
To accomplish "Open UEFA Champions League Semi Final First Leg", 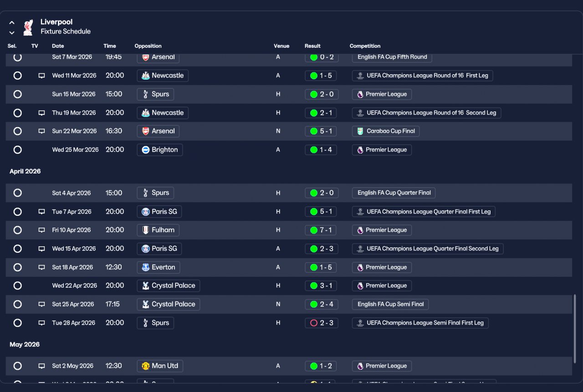I will point(420,323).
